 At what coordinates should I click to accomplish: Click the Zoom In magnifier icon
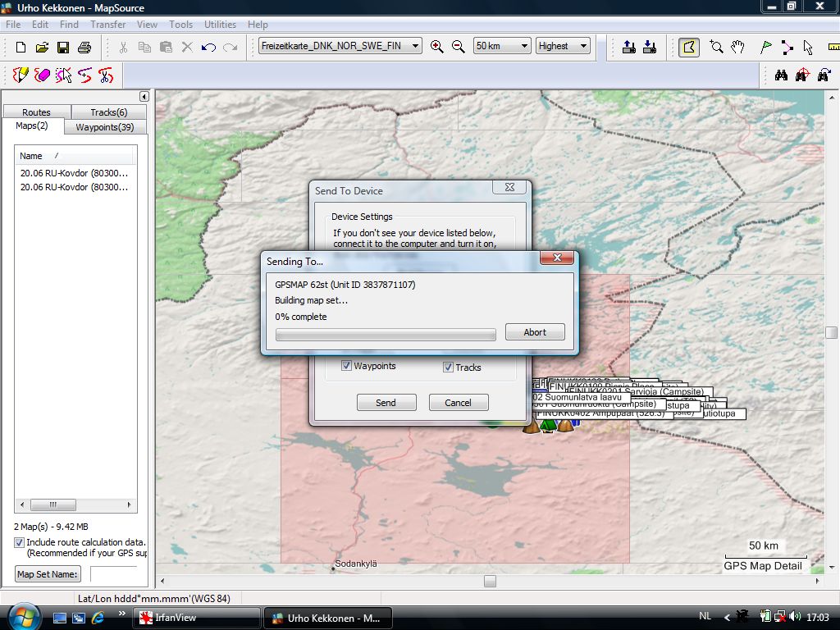point(437,47)
